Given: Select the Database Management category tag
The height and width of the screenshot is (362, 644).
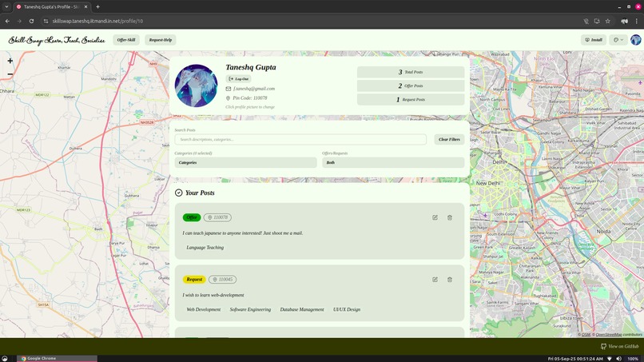Looking at the screenshot, I should tap(302, 309).
